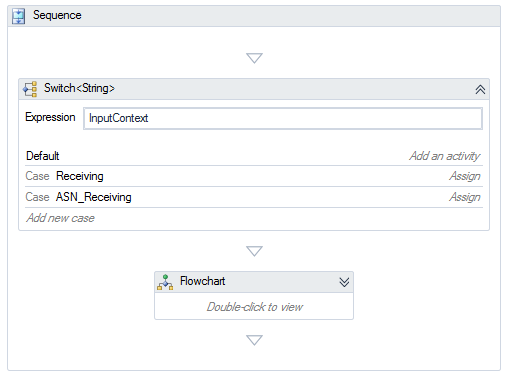Click Add new case

[x=60, y=218]
